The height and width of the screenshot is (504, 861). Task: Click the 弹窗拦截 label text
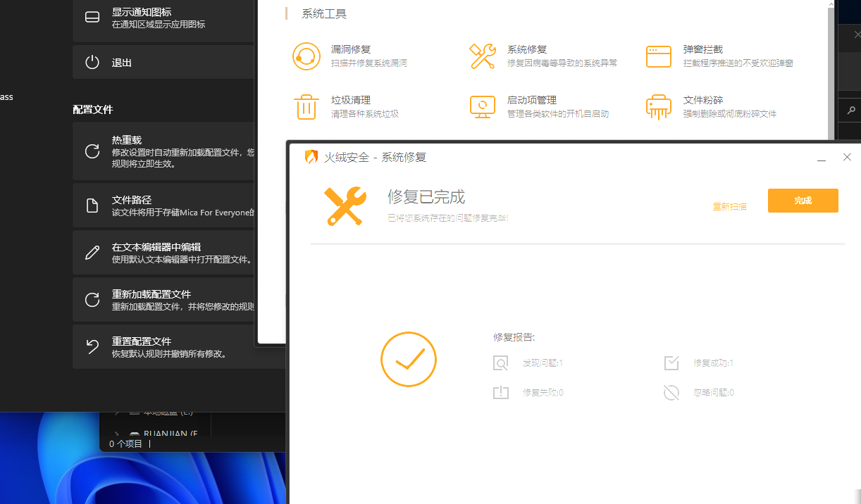click(703, 49)
